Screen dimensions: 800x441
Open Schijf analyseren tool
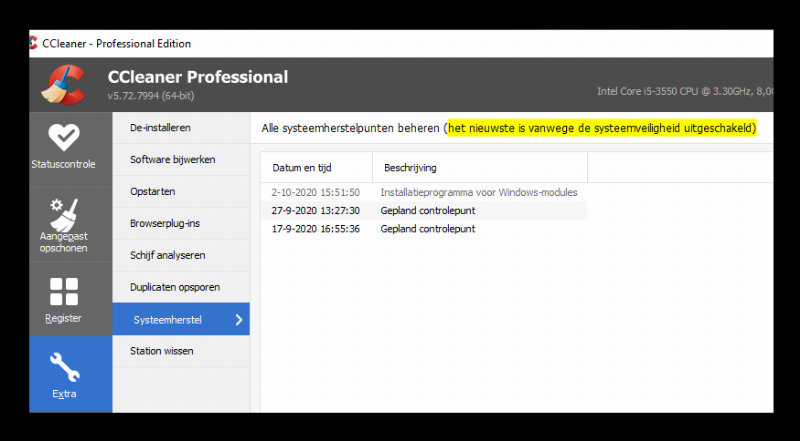[x=181, y=255]
